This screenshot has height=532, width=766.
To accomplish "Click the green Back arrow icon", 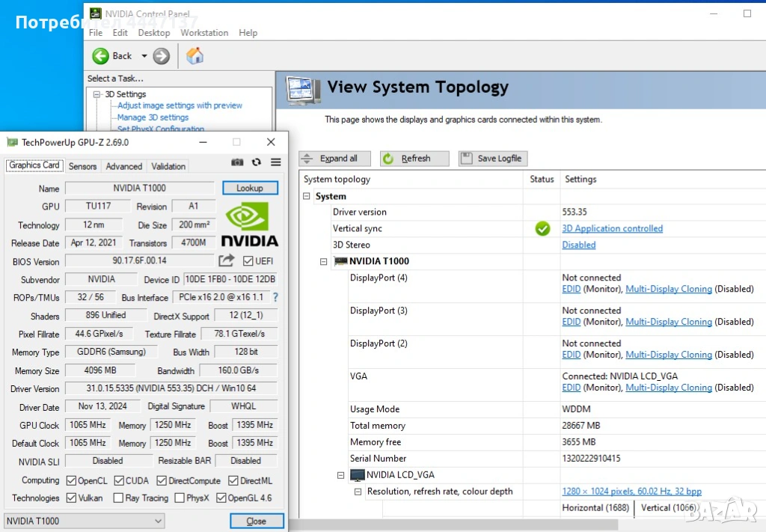I will click(x=101, y=56).
